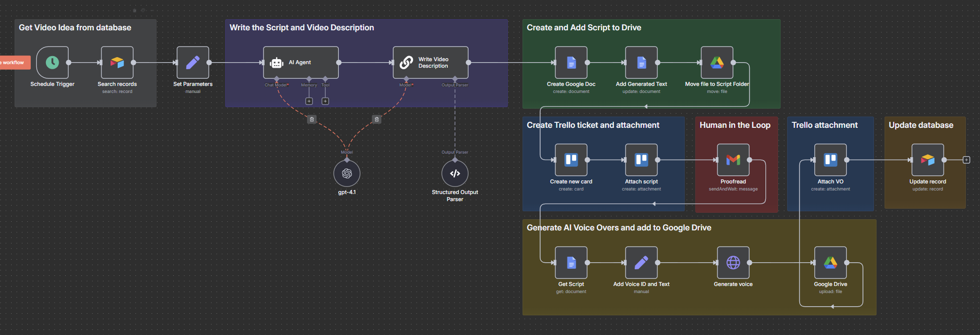This screenshot has width=980, height=335.
Task: Click the Google Drive upload file node
Action: [x=831, y=263]
